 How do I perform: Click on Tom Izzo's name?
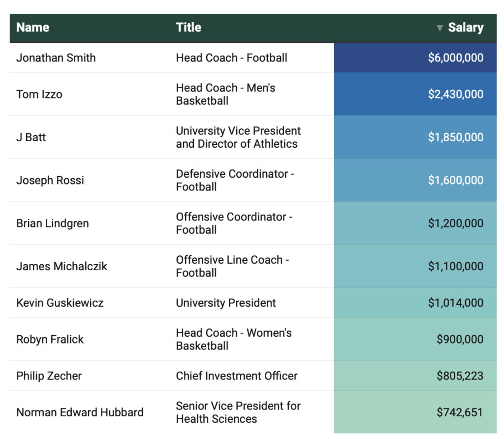pos(39,94)
